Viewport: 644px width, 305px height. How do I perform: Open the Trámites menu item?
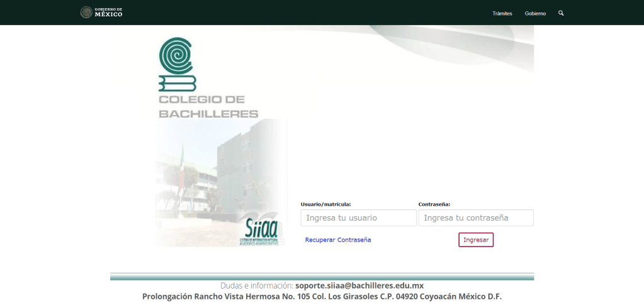click(x=502, y=13)
